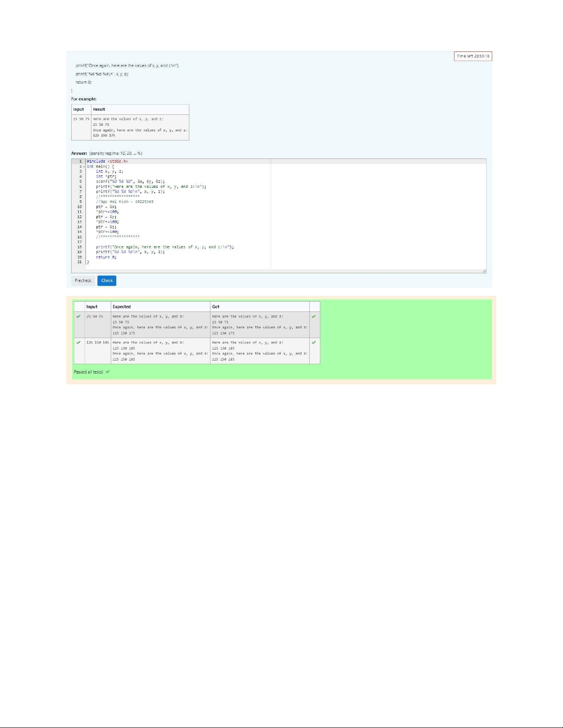Screen dimensions: 563x728
Task: Click the blue Check button
Action: 107,281
